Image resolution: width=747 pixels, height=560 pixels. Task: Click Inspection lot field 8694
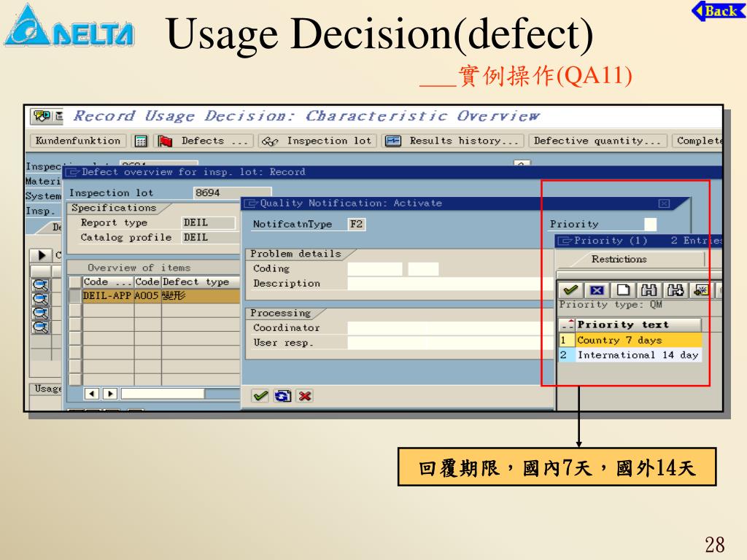pyautogui.click(x=232, y=192)
